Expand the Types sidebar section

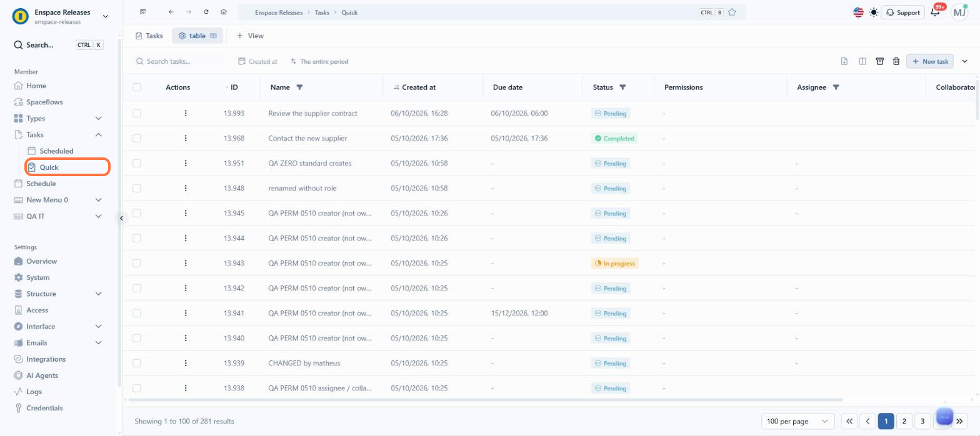[98, 118]
